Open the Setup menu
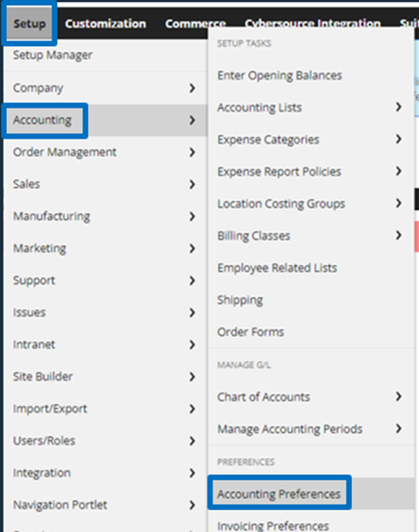Image resolution: width=419 pixels, height=532 pixels. point(29,24)
